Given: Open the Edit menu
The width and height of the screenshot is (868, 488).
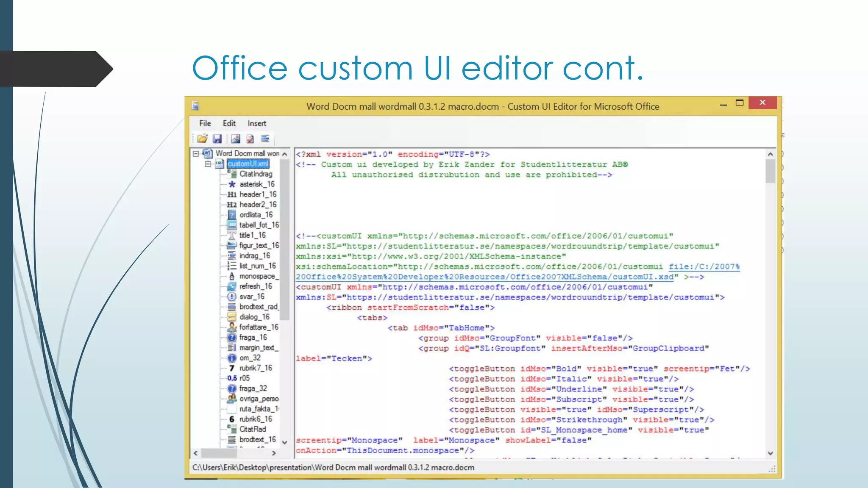Looking at the screenshot, I should [x=229, y=123].
